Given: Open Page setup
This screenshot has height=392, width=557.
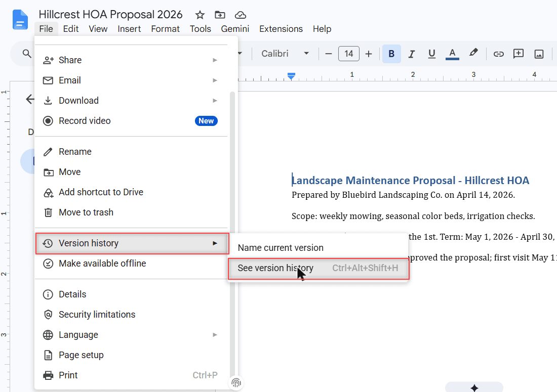Looking at the screenshot, I should click(132, 355).
